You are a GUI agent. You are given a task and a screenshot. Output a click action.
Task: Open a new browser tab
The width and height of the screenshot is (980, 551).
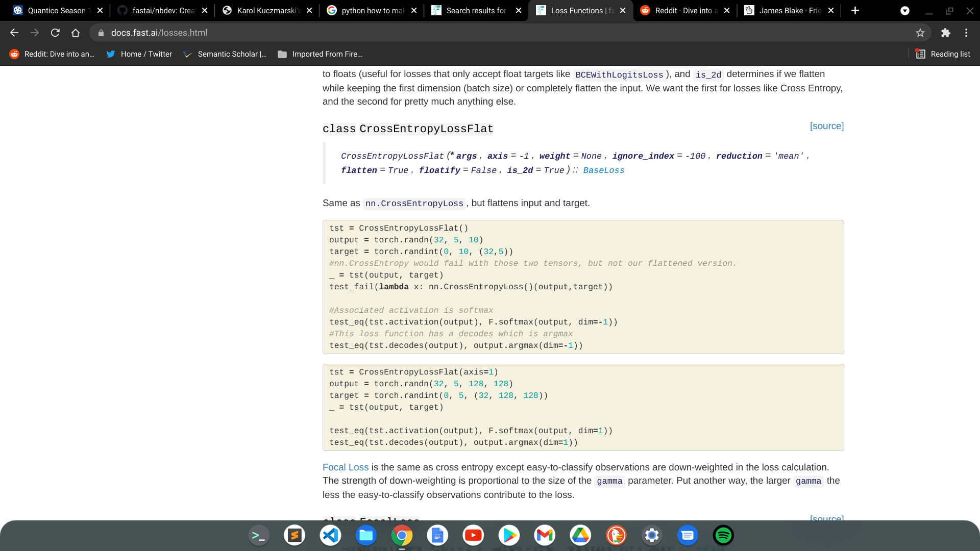855,10
